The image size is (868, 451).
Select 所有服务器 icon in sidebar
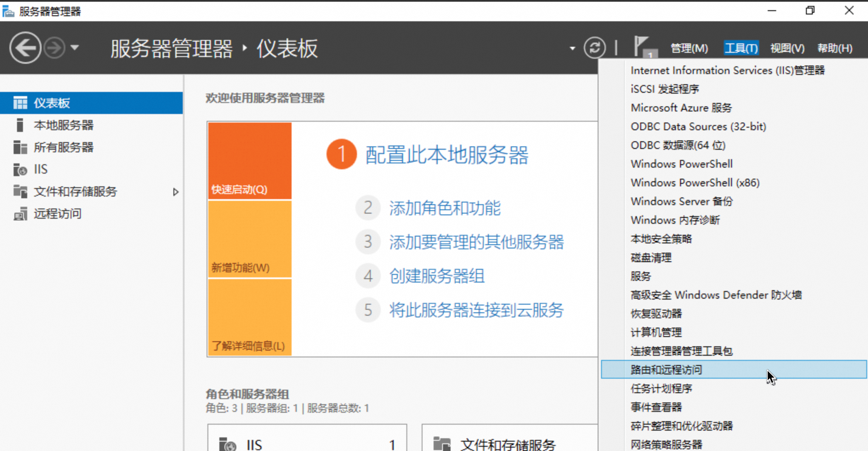coord(20,147)
